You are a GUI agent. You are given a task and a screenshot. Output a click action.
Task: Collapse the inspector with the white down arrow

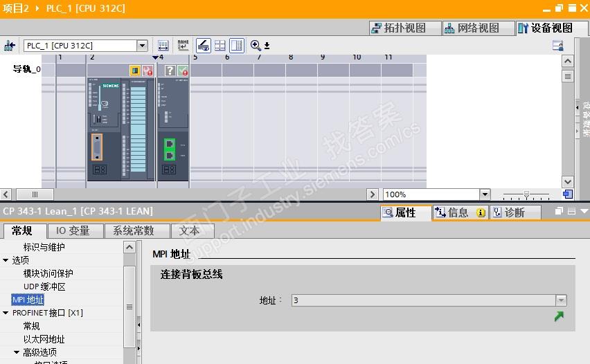pos(584,211)
